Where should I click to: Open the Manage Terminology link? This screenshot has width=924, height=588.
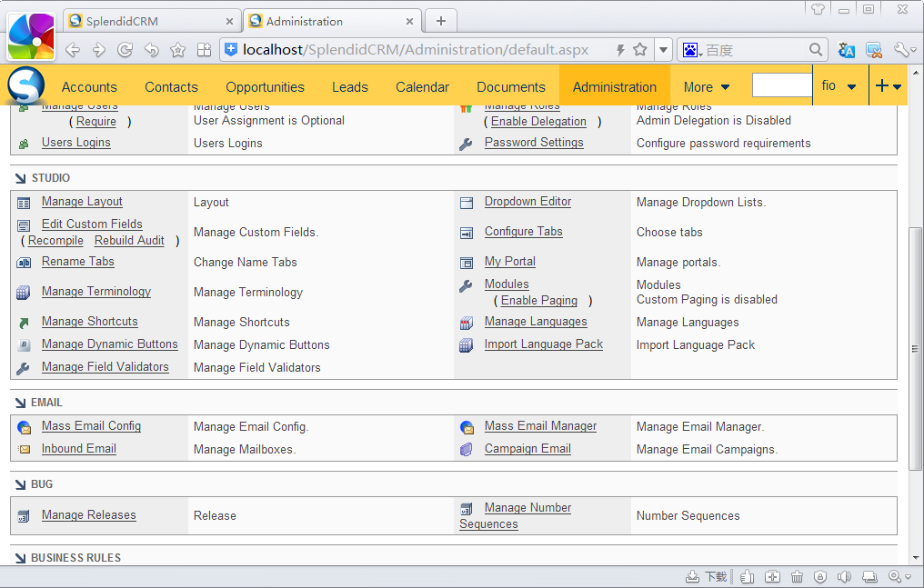[96, 292]
